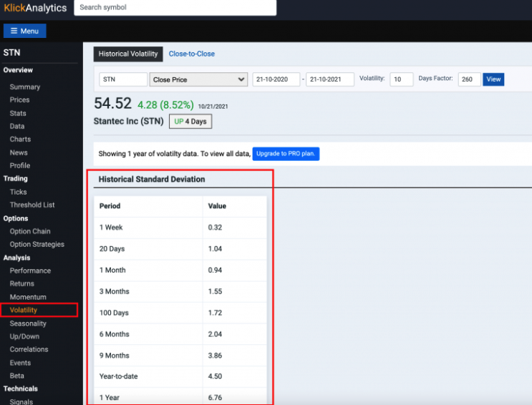
Task: Open Prices in the sidebar
Action: 19,99
